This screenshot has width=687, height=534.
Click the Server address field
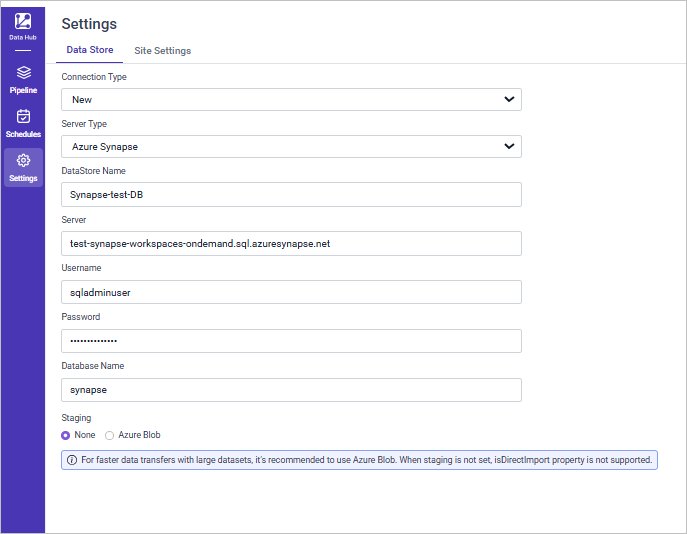click(x=290, y=244)
